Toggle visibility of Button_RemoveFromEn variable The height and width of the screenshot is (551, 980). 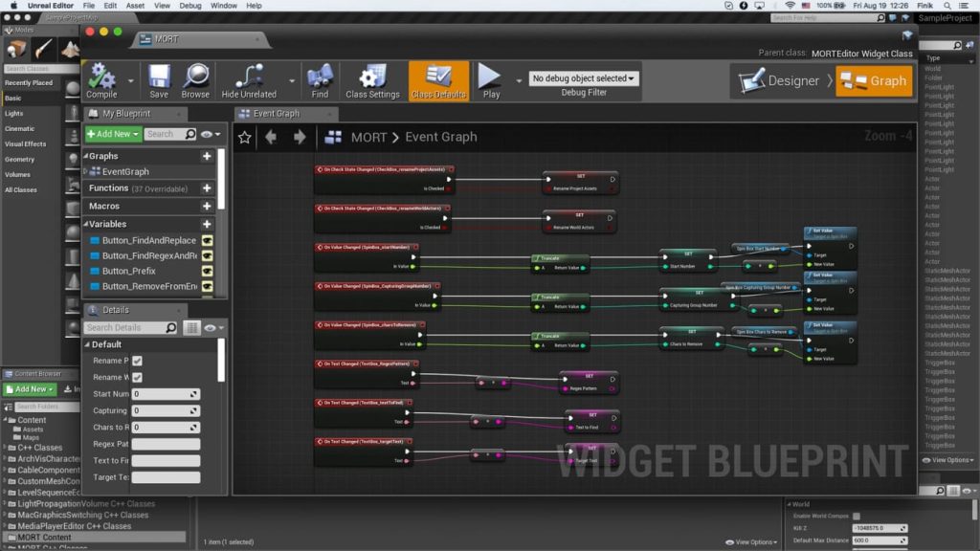point(207,287)
